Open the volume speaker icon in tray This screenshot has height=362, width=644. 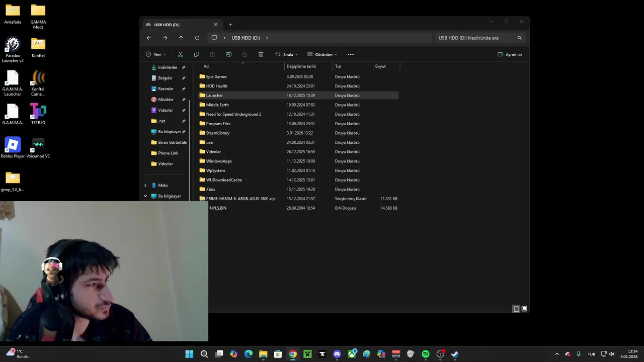click(611, 354)
